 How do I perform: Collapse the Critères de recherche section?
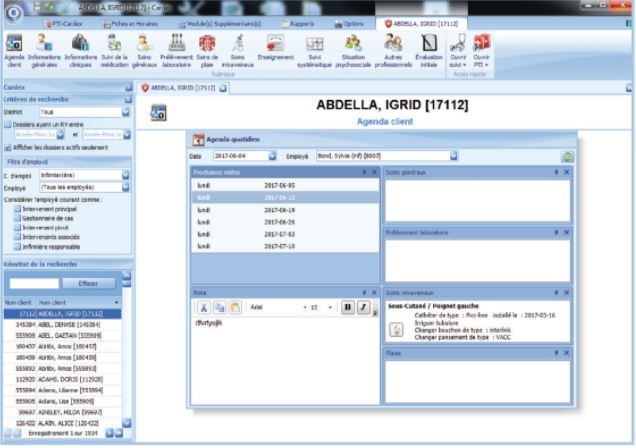pyautogui.click(x=129, y=99)
